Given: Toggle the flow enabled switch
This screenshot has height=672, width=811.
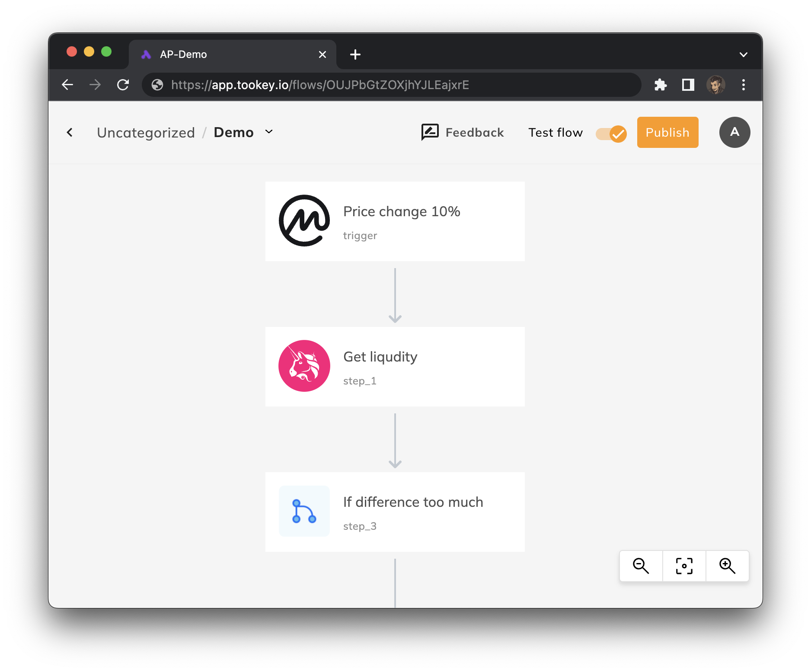Looking at the screenshot, I should click(x=611, y=134).
